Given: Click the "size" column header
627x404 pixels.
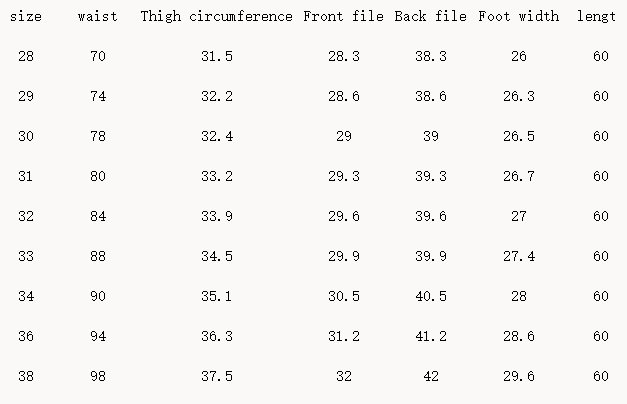Looking at the screenshot, I should [25, 17].
